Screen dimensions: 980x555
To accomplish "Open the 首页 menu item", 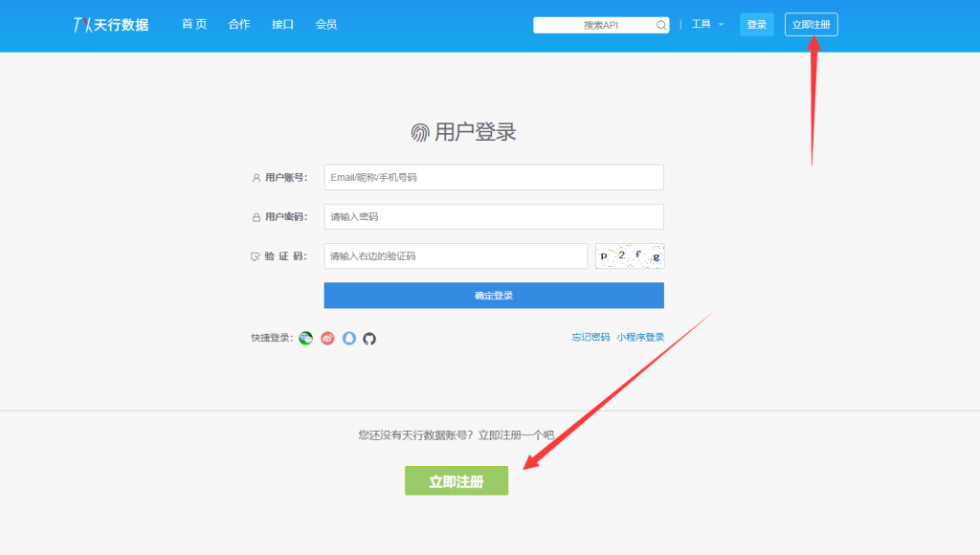I will click(x=194, y=24).
